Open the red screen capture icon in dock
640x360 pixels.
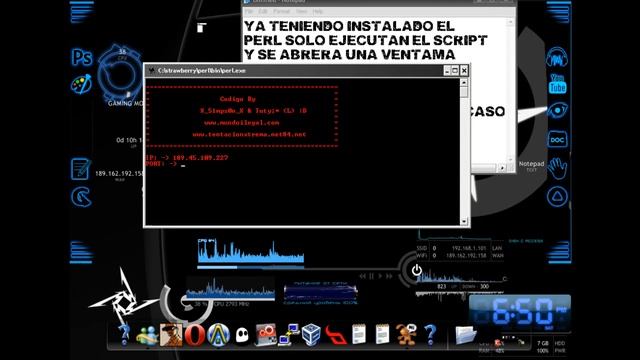[266, 335]
